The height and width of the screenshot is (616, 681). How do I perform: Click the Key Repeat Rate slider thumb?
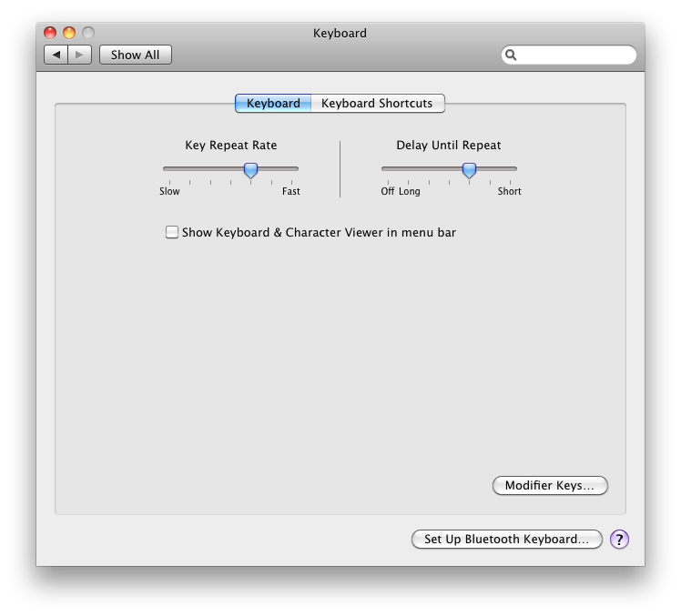click(x=250, y=170)
